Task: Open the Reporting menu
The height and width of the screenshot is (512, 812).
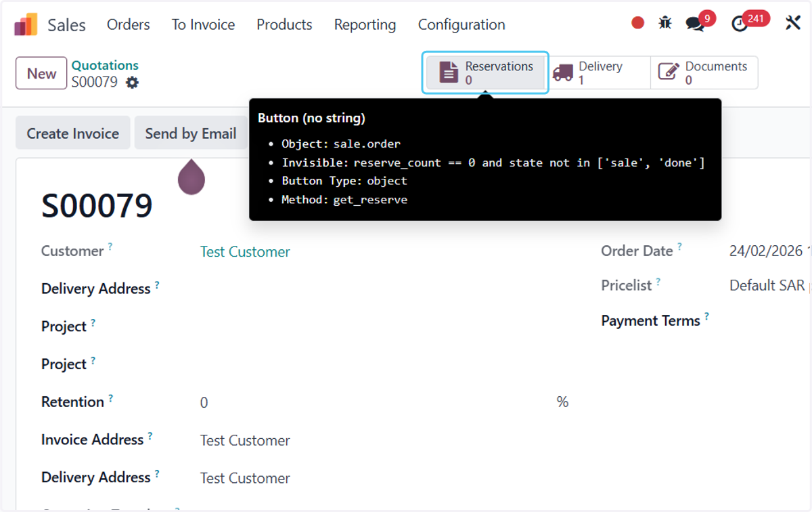Action: tap(365, 24)
